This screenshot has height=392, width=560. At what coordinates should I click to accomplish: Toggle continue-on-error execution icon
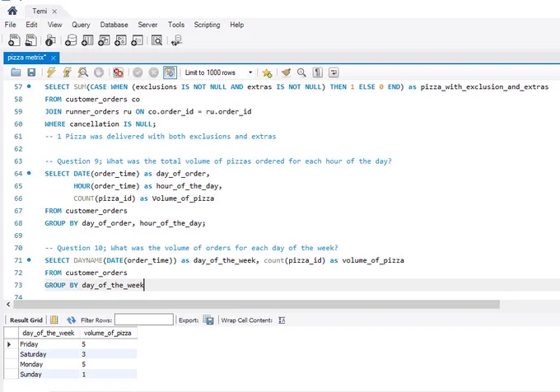tap(118, 72)
